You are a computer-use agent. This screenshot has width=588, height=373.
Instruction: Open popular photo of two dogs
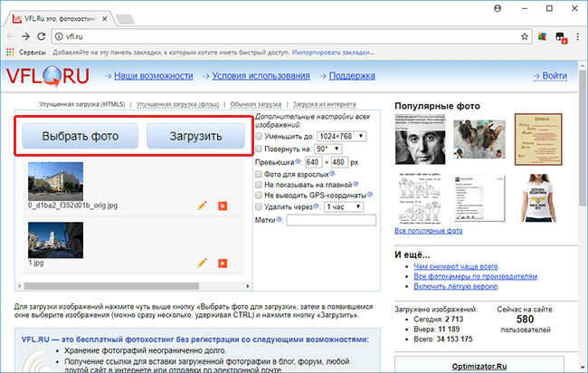479,139
